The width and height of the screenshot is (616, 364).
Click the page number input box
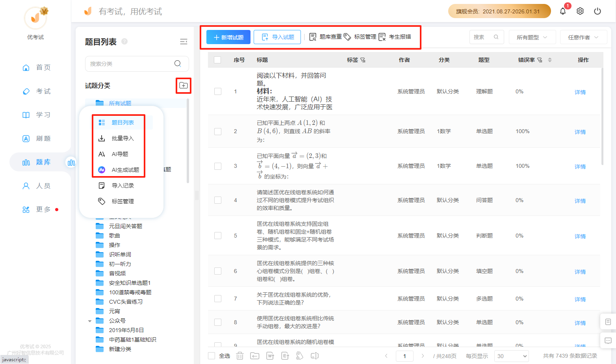[404, 356]
